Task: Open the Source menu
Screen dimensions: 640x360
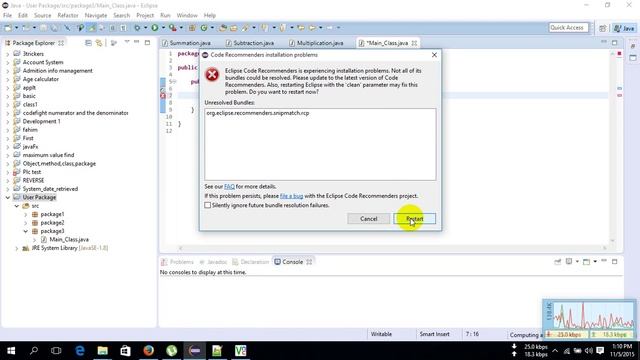Action: pos(42,16)
